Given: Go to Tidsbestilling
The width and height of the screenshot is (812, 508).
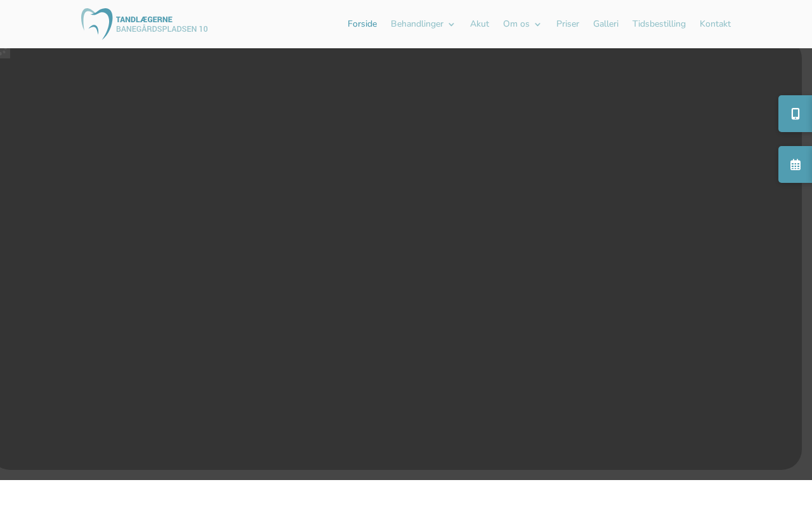Looking at the screenshot, I should 659,24.
